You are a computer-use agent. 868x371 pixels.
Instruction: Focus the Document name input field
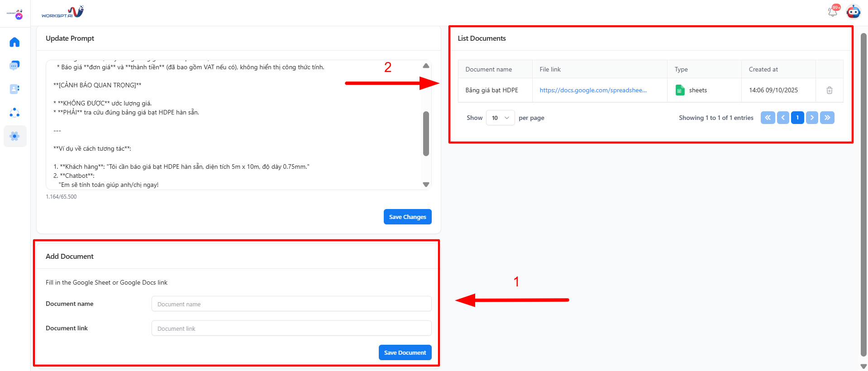(x=291, y=304)
